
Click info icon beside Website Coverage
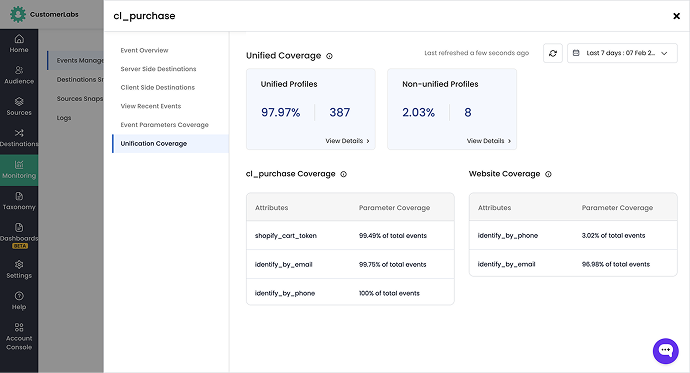pyautogui.click(x=548, y=174)
